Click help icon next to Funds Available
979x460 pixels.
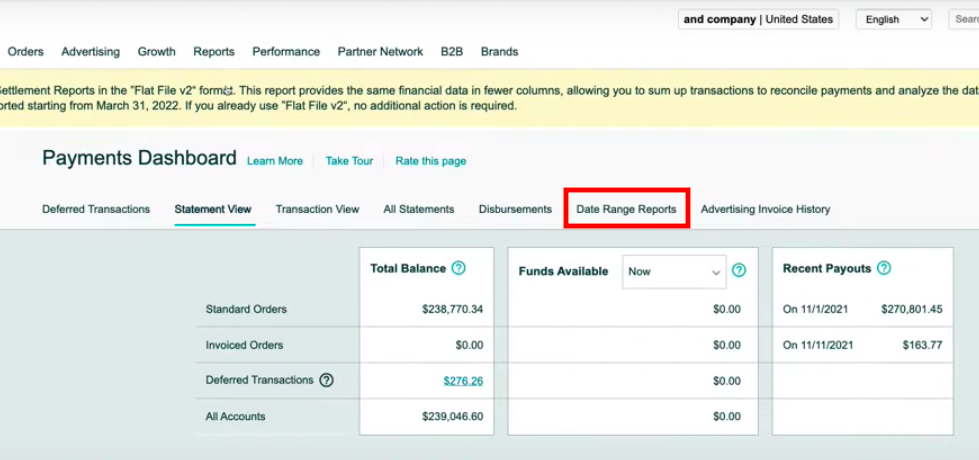point(739,270)
